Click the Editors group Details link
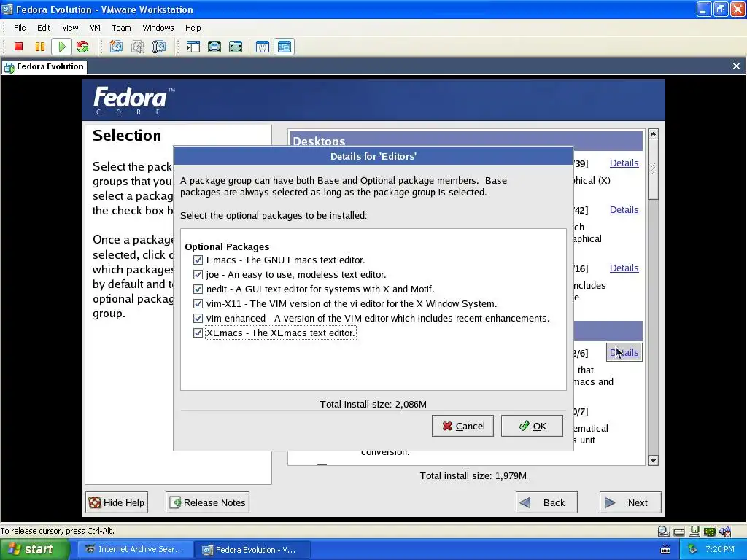The image size is (747, 560). [x=624, y=352]
